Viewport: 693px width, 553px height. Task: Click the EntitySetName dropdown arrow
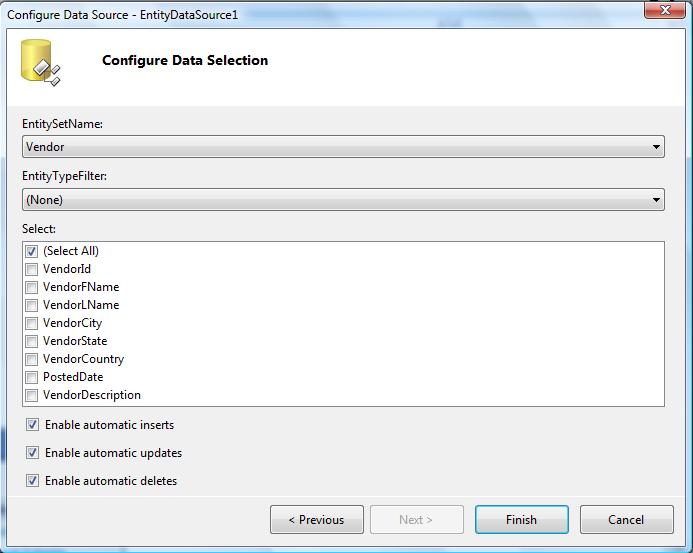click(656, 147)
